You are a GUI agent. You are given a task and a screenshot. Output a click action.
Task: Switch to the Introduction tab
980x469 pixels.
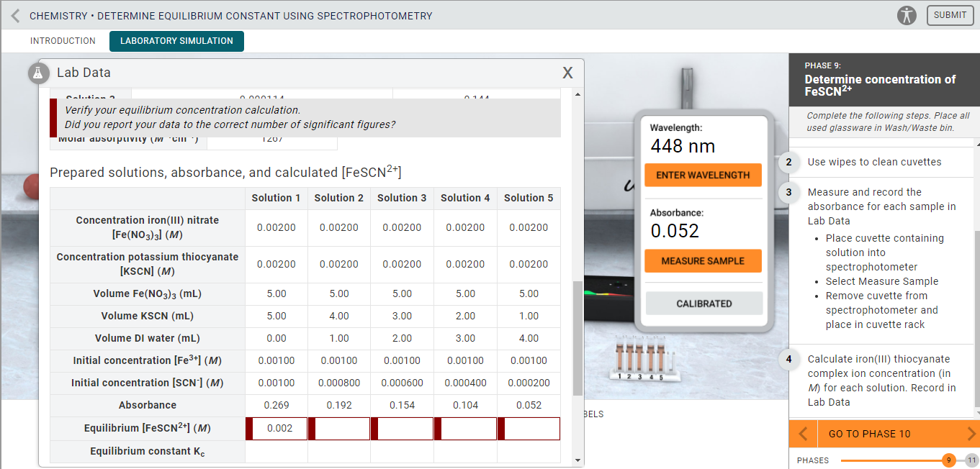pyautogui.click(x=63, y=41)
